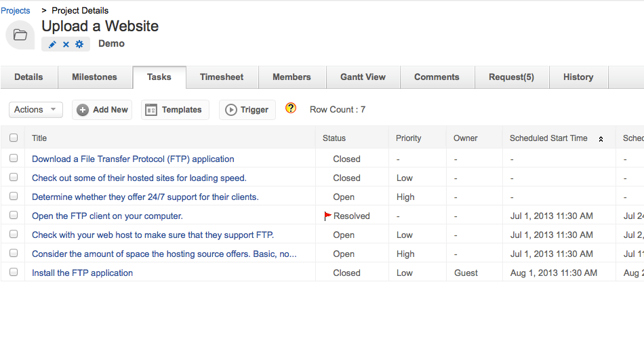Click the red flag on Resolved task
The image size is (644, 339).
click(x=327, y=216)
